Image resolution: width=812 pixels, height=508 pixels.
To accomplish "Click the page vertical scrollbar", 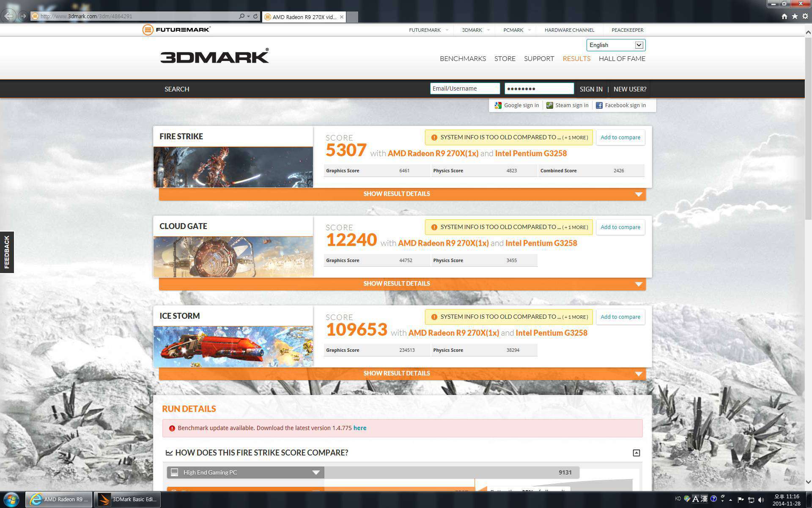I will 808,128.
